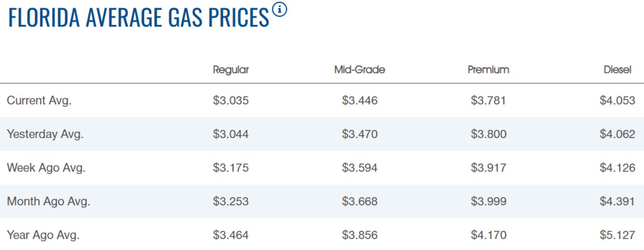644x250 pixels.
Task: Click the Regular column header
Action: pos(231,70)
